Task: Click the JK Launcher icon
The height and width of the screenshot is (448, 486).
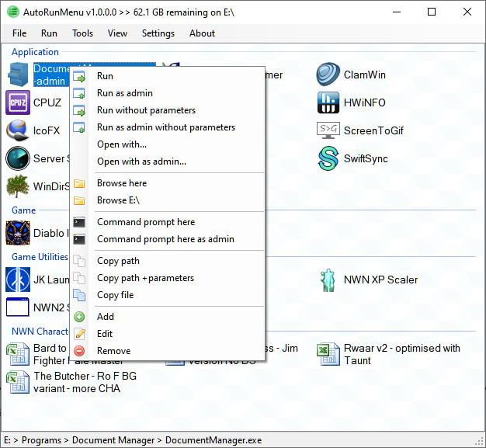Action: [18, 280]
